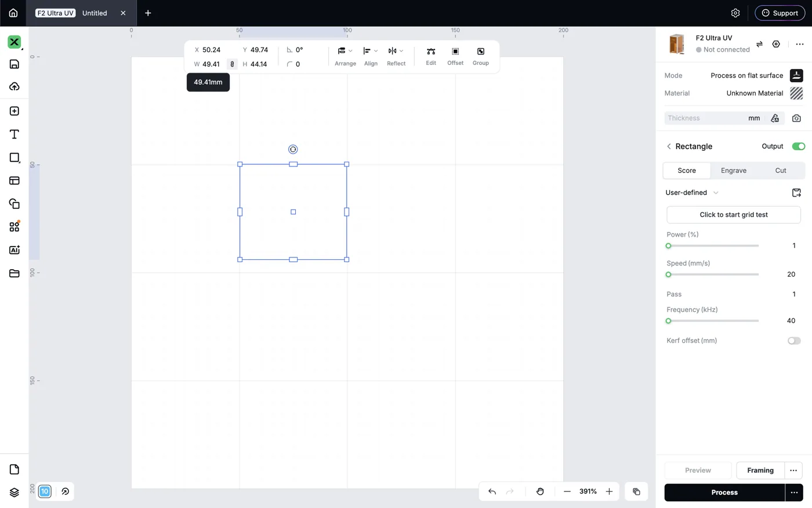Click to start grid test

point(734,215)
